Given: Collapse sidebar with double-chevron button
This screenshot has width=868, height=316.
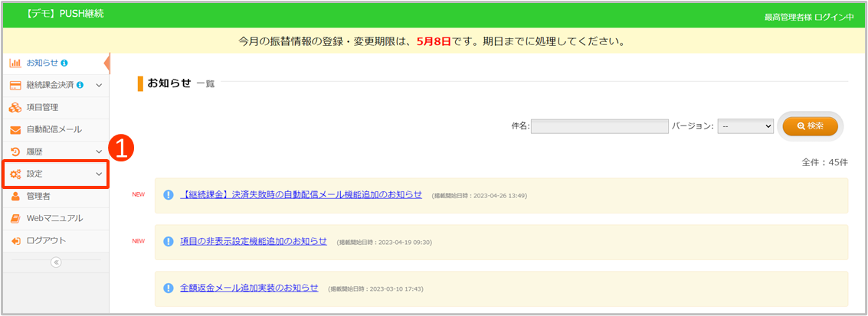Looking at the screenshot, I should (55, 262).
